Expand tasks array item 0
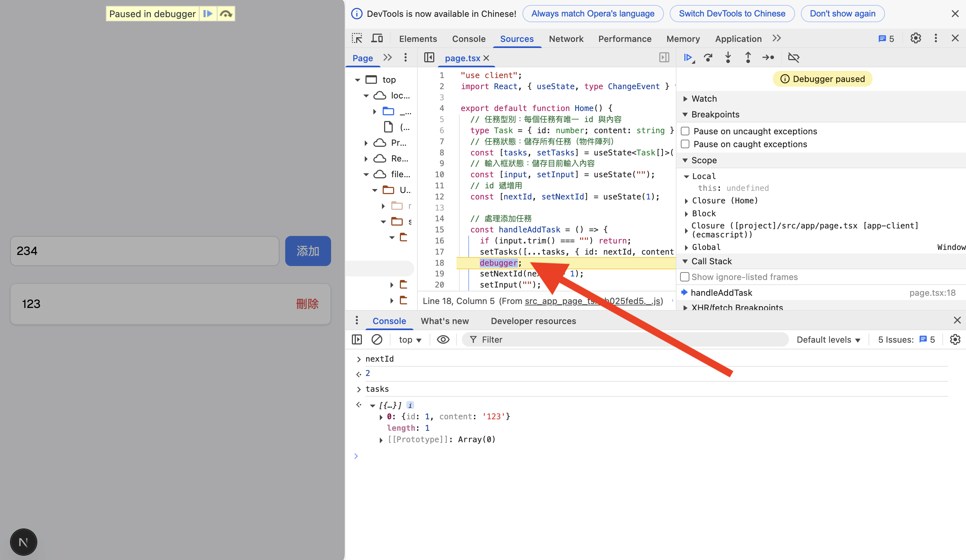Image resolution: width=966 pixels, height=560 pixels. (x=381, y=417)
